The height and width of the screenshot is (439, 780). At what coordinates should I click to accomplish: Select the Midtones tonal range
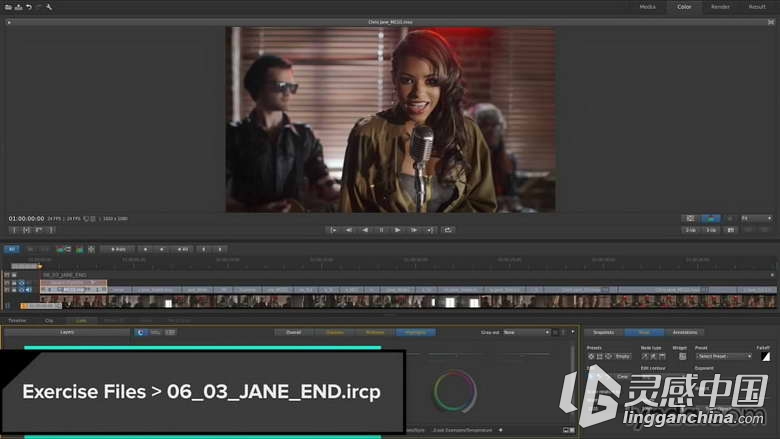pyautogui.click(x=375, y=332)
